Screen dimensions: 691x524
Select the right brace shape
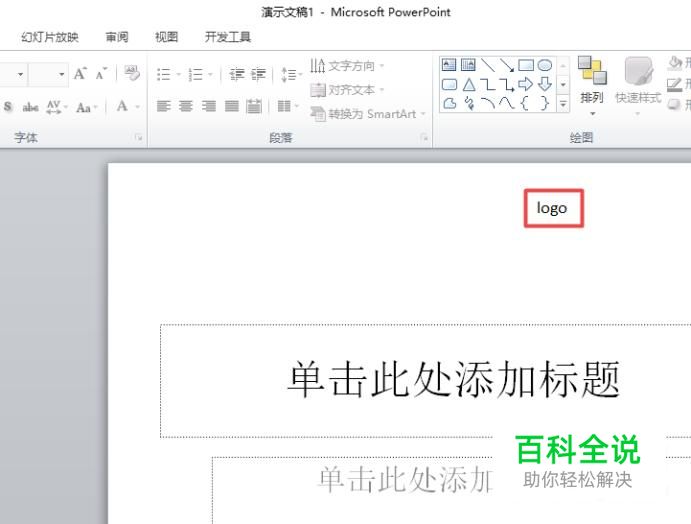pos(545,104)
